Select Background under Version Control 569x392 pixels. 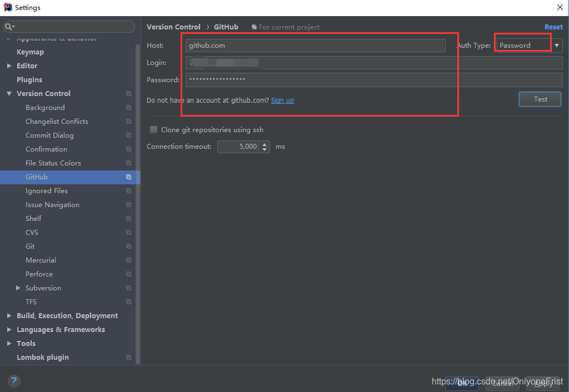click(46, 107)
